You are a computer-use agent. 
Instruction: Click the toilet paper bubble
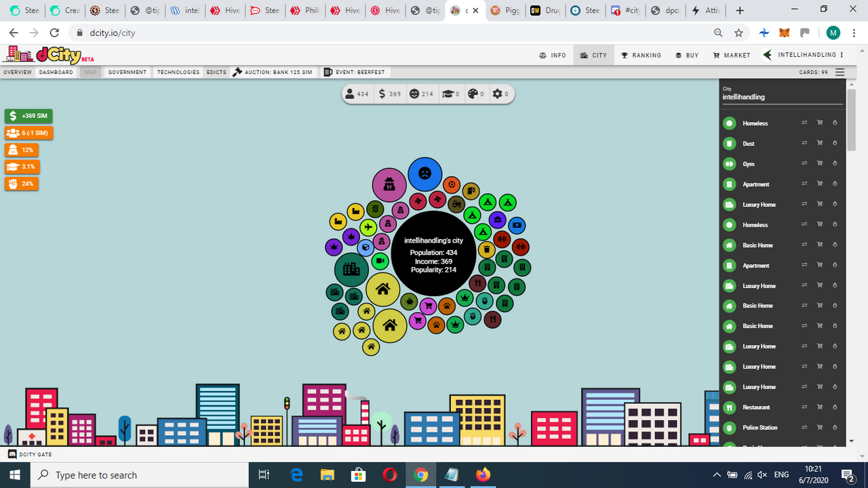471,192
